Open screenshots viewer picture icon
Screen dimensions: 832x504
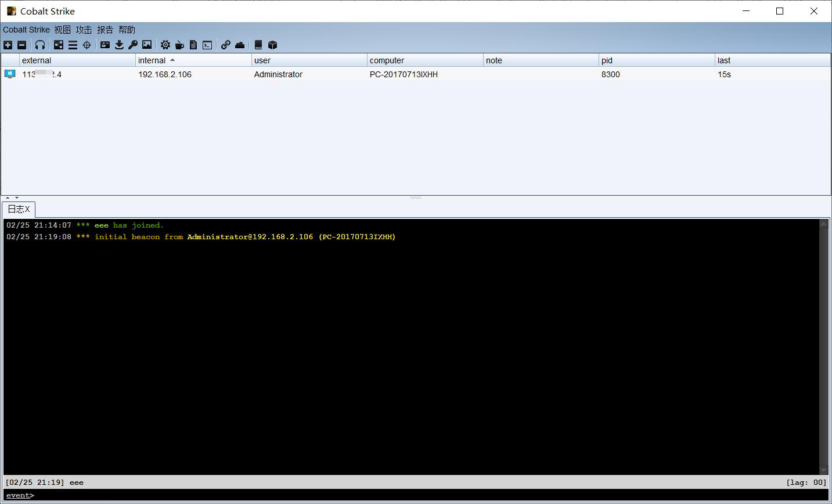pos(147,45)
